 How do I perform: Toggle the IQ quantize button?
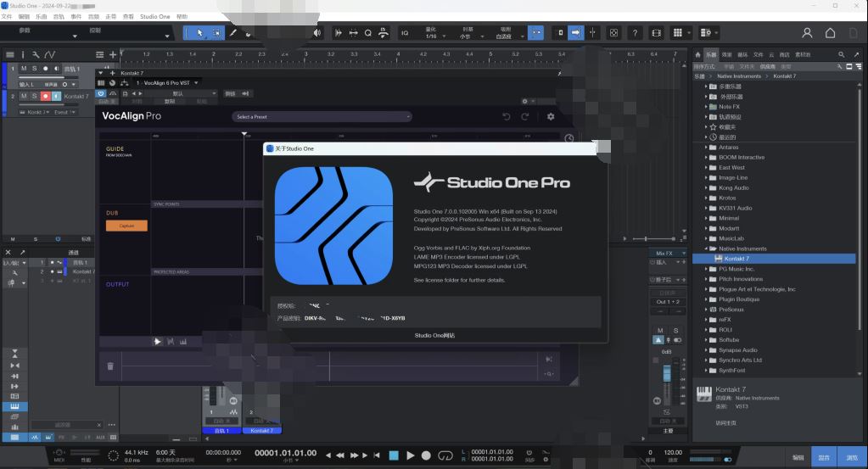(x=405, y=33)
